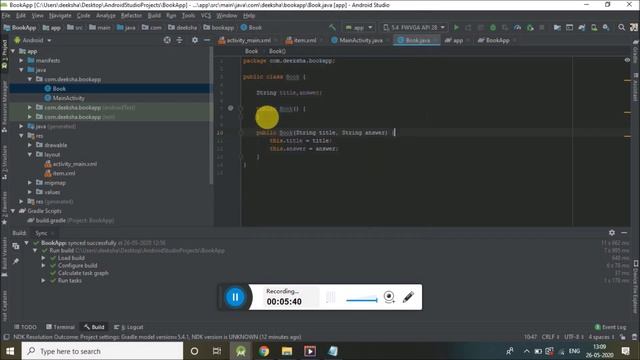Click the collapse all icon in Project panel

coord(180,40)
